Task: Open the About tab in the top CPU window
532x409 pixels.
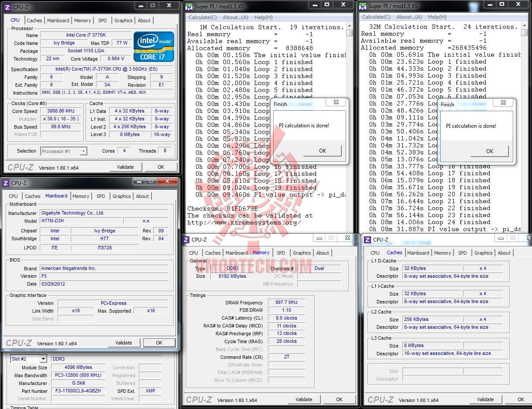Action: 144,20
